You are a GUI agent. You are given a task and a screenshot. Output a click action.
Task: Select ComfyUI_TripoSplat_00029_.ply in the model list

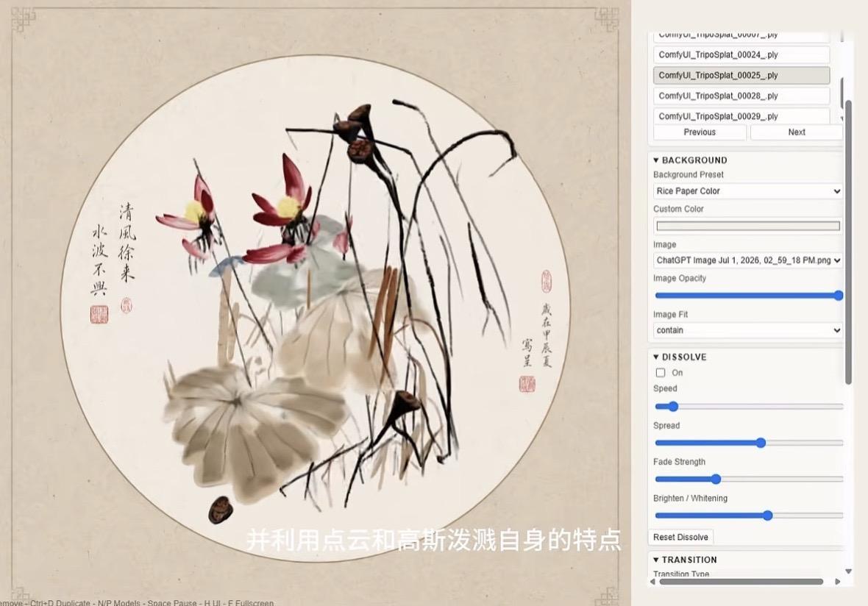pyautogui.click(x=741, y=115)
